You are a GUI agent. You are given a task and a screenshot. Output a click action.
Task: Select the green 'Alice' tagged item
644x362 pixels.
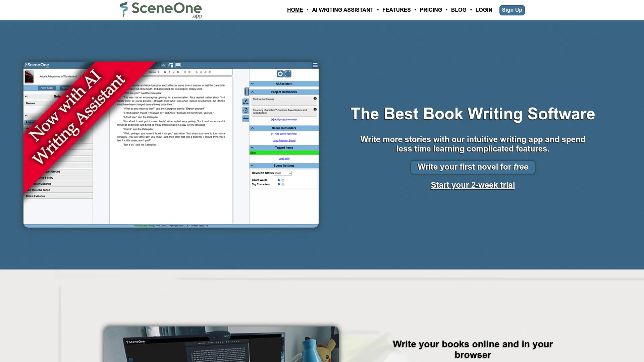pyautogui.click(x=253, y=153)
